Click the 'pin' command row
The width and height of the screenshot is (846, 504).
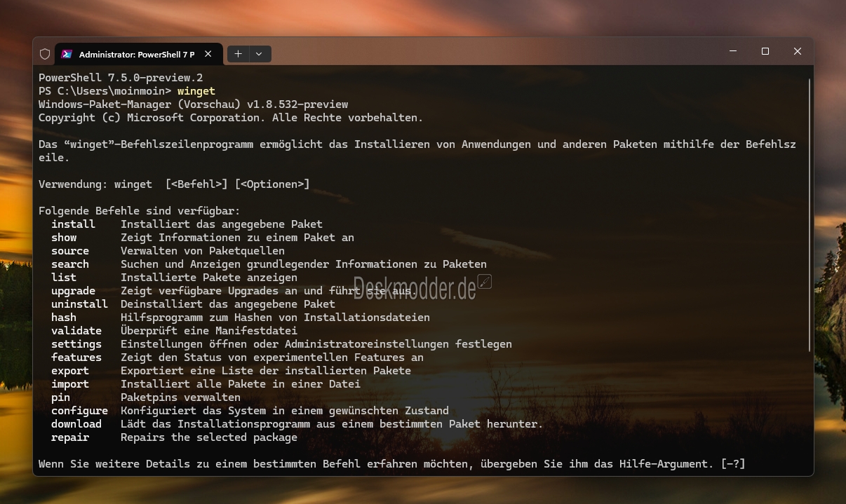point(146,397)
